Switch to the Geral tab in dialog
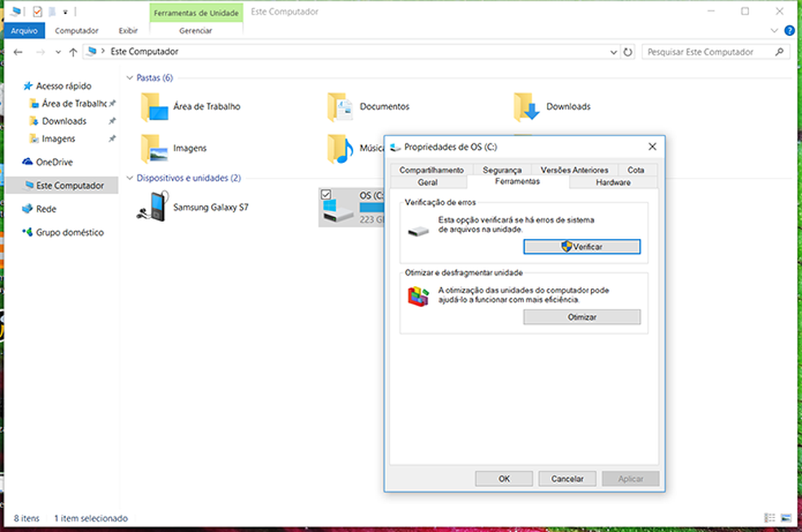 (428, 182)
